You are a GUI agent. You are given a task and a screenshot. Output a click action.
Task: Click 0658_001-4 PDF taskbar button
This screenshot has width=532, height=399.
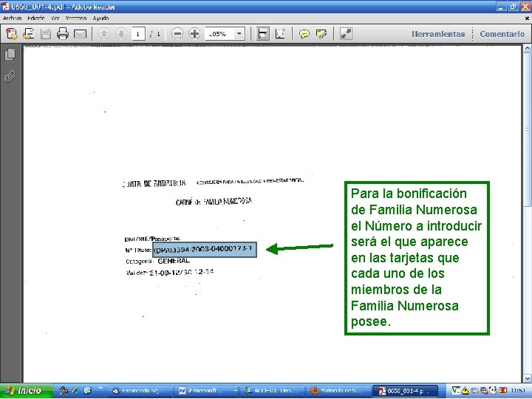tap(405, 391)
